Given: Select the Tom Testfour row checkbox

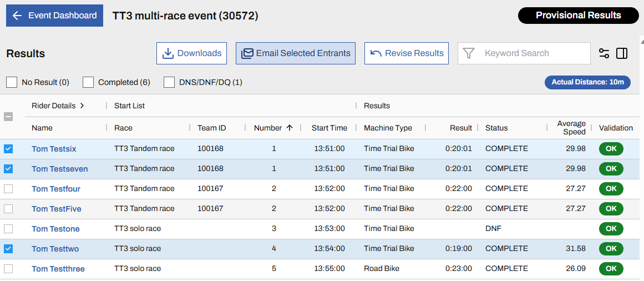Looking at the screenshot, I should click(x=8, y=189).
